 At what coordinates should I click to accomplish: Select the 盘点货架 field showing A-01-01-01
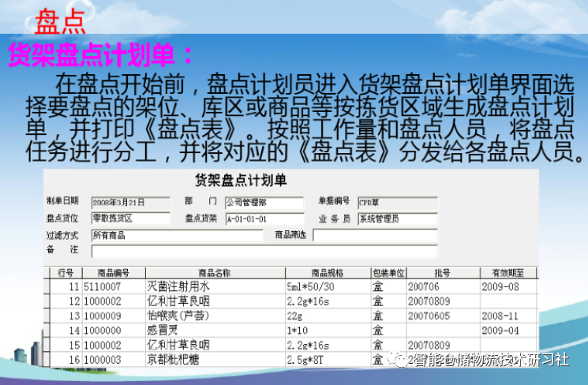[x=264, y=219]
